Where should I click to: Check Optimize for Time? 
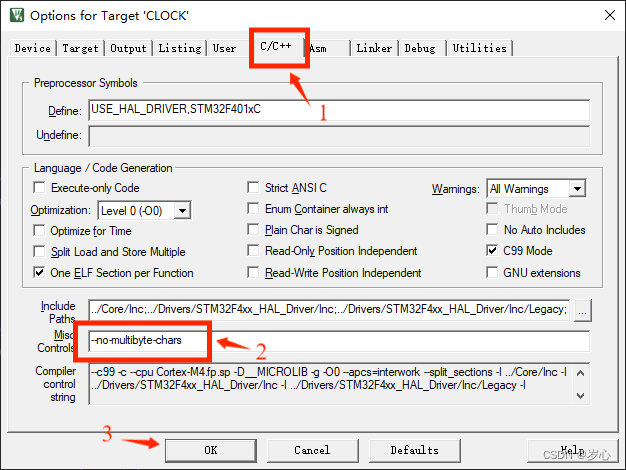point(39,230)
